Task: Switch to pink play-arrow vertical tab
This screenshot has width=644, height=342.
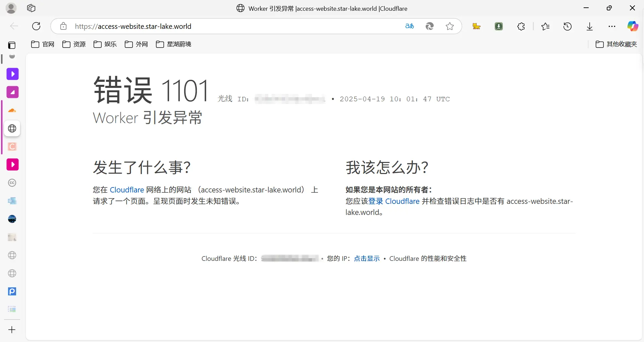Action: click(x=12, y=165)
